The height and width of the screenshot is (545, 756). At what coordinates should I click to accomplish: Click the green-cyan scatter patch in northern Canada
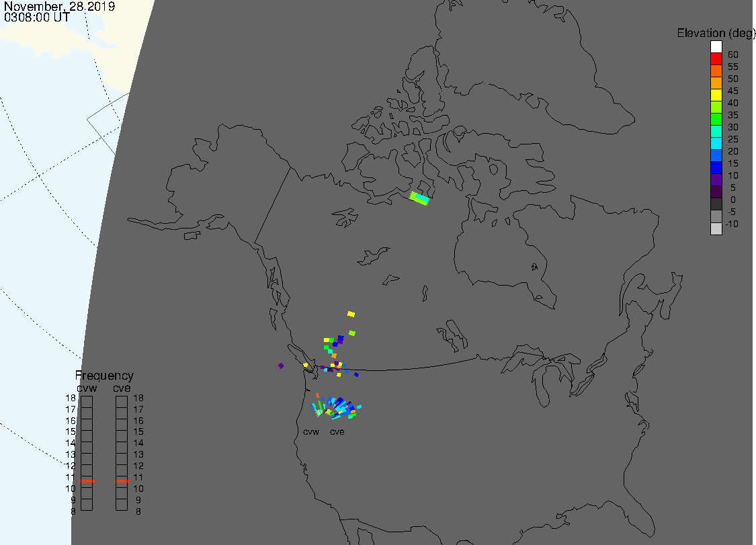pyautogui.click(x=419, y=199)
